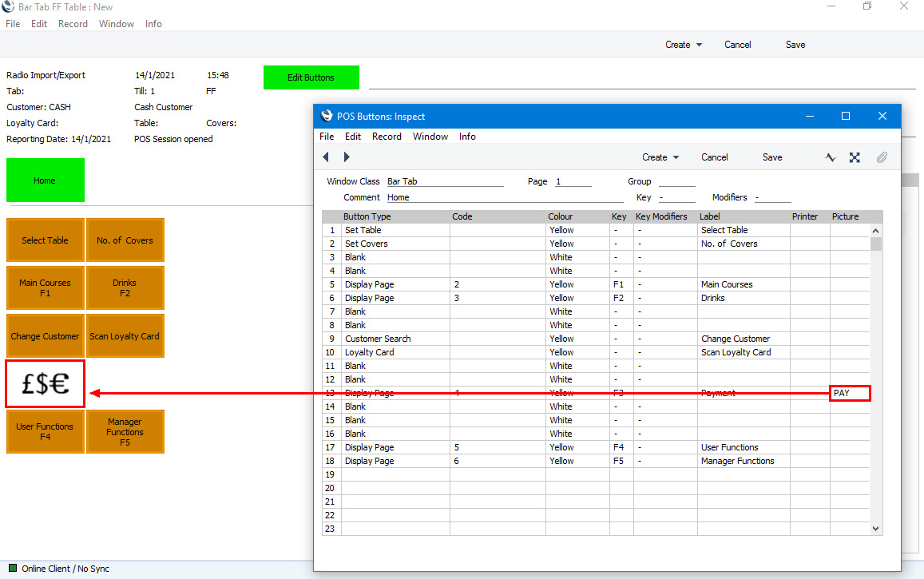Click F5 key cell in row 18
Image resolution: width=924 pixels, height=579 pixels.
pos(621,461)
